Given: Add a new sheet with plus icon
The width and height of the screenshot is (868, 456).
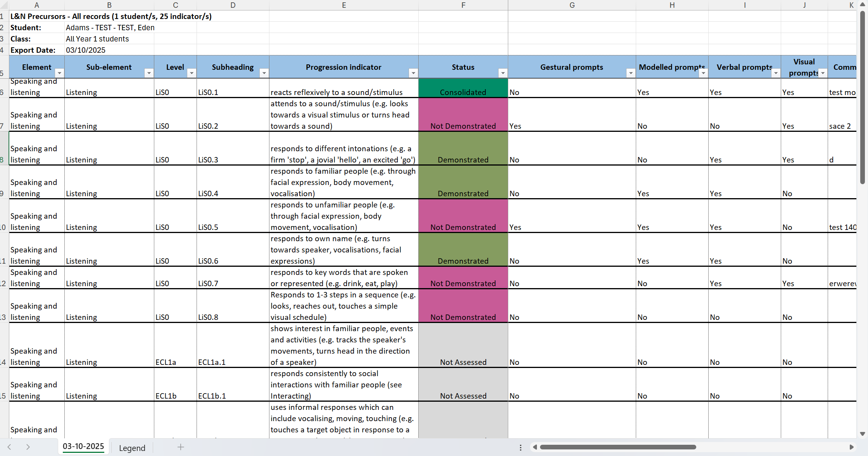Looking at the screenshot, I should point(181,447).
